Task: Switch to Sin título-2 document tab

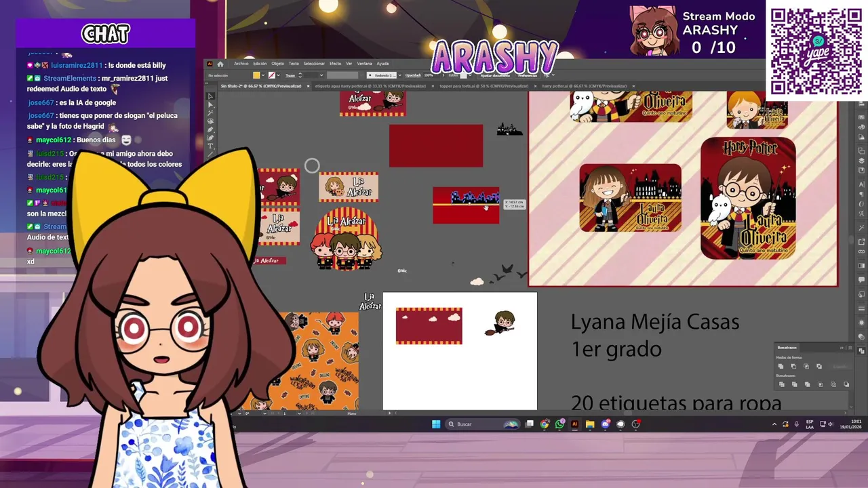Action: 261,86
